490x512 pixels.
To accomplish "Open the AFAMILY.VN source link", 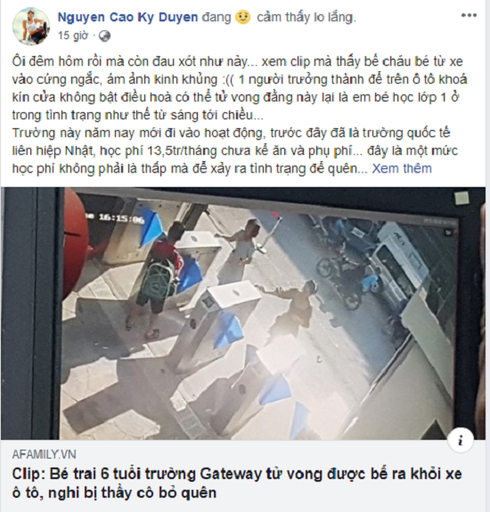I will pyautogui.click(x=44, y=454).
